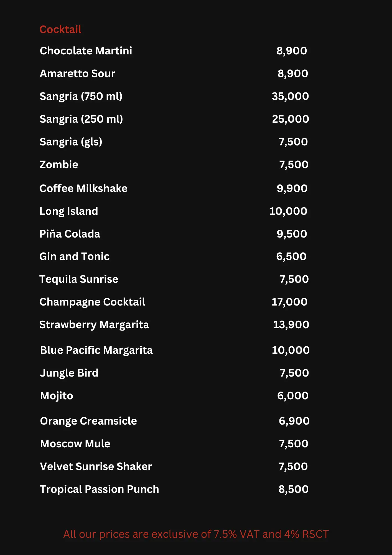Click on the Zombie cocktail name
392x555 pixels.
[x=59, y=165]
